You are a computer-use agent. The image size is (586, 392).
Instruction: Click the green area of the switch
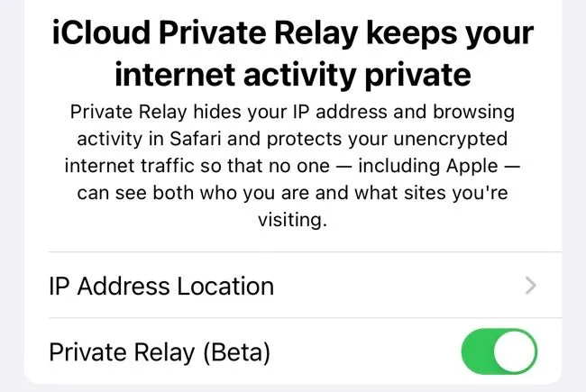pos(480,351)
